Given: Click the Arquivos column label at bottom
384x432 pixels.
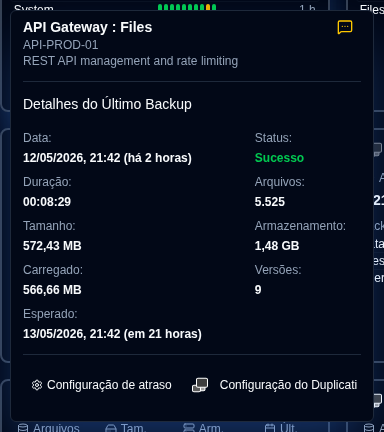Looking at the screenshot, I should (56, 428).
